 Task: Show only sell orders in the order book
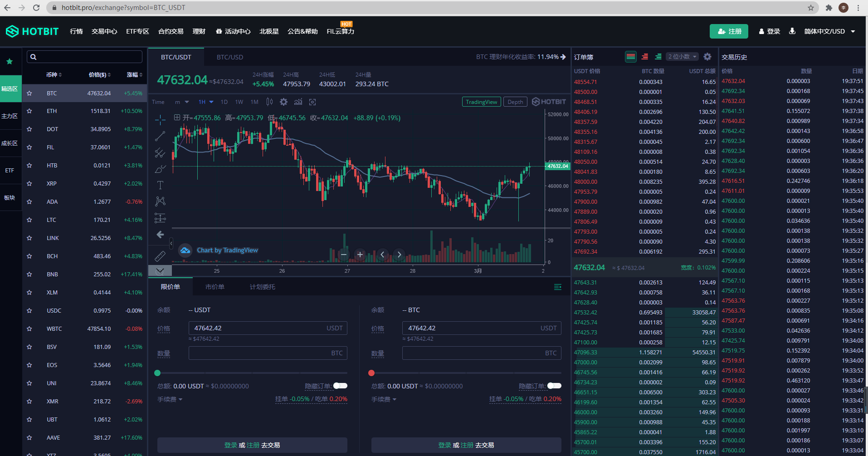(644, 57)
